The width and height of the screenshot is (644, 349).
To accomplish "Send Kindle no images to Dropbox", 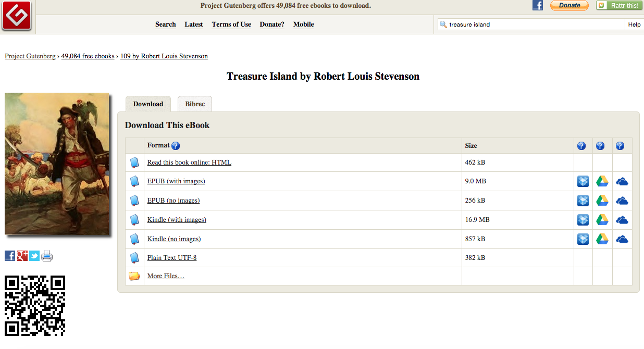I will [x=583, y=239].
